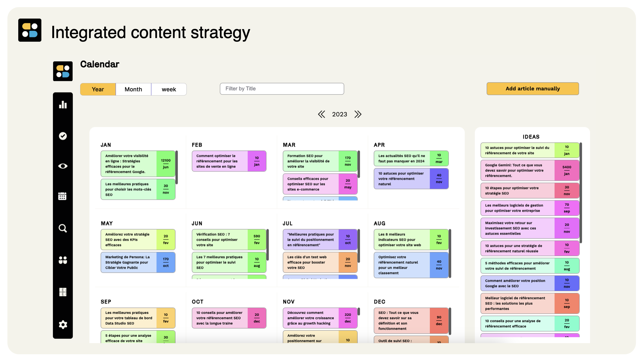Open the bar chart analytics icon
This screenshot has width=644, height=362.
coord(63,105)
